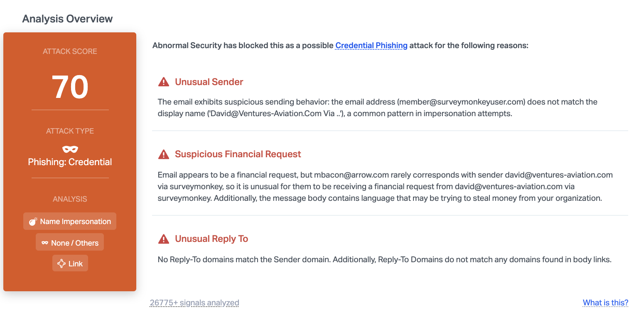Select the Link analysis tag
644x312 pixels.
(70, 263)
